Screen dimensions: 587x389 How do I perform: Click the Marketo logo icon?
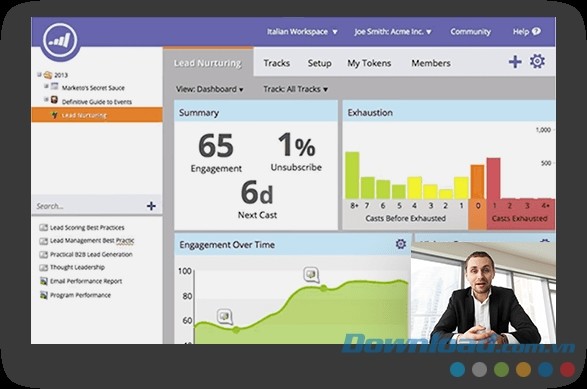[x=60, y=39]
